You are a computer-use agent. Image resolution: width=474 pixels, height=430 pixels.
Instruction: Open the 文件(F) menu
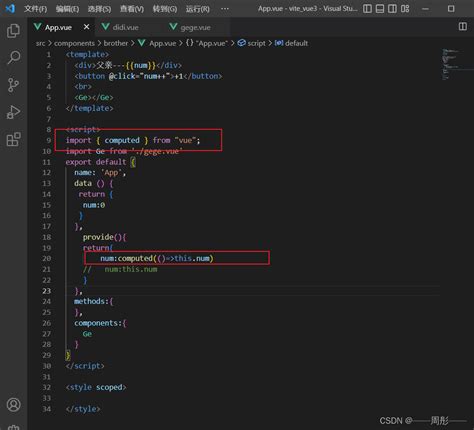[35, 9]
